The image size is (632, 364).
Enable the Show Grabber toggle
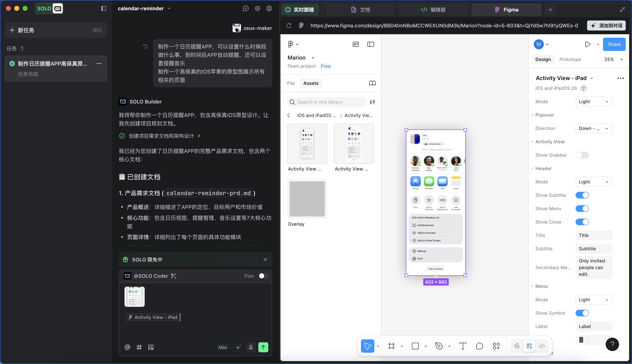pos(582,155)
